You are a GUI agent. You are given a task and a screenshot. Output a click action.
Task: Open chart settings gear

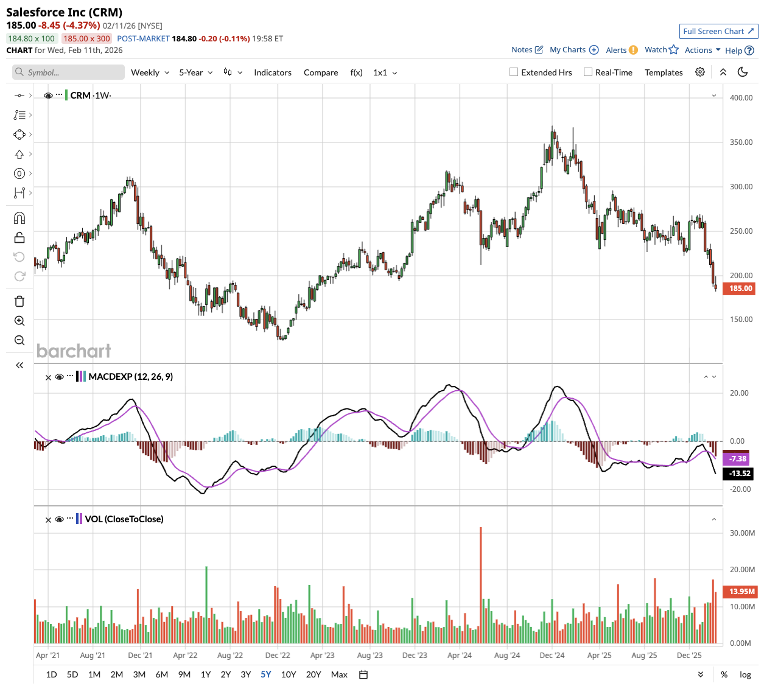(x=700, y=72)
